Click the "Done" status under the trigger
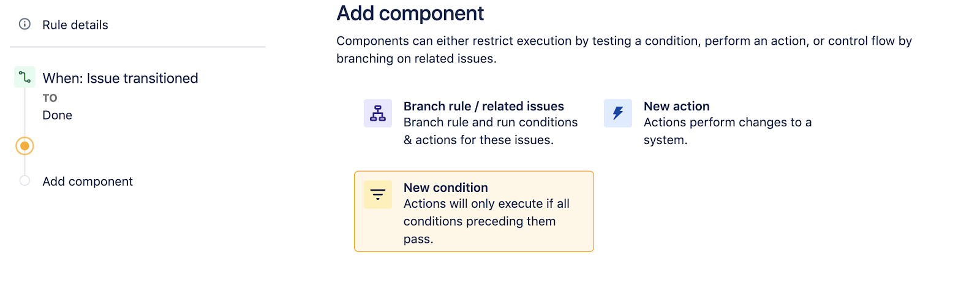Viewport: 980px width, 306px height. coord(57,115)
